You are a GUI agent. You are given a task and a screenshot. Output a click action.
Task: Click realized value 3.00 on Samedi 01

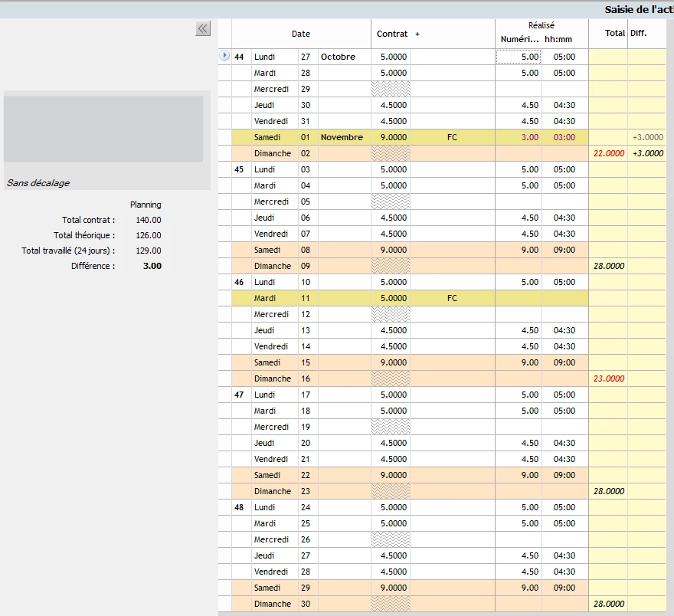529,138
